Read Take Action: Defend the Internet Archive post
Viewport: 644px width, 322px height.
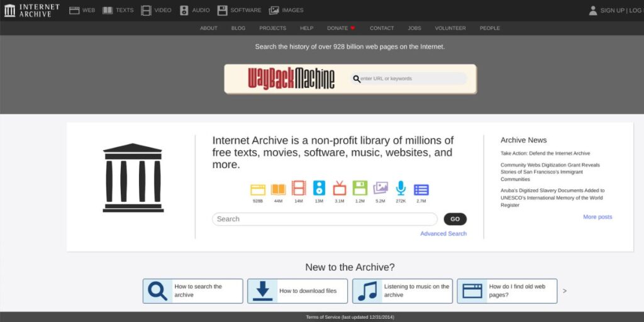[x=545, y=153]
